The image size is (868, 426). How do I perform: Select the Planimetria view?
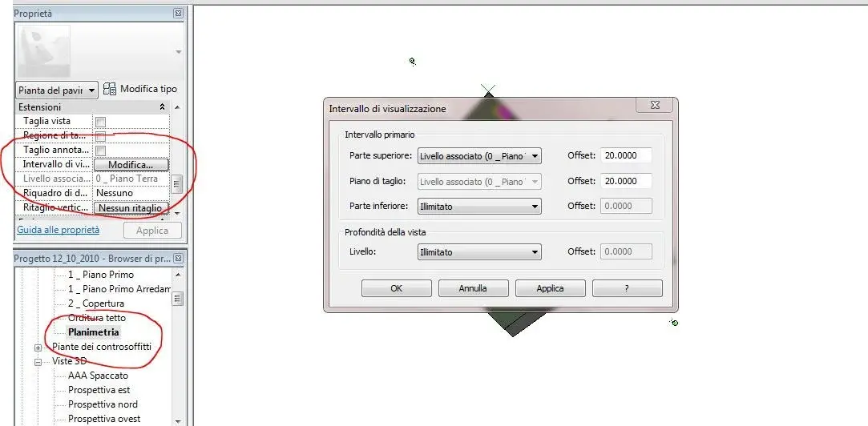(94, 332)
